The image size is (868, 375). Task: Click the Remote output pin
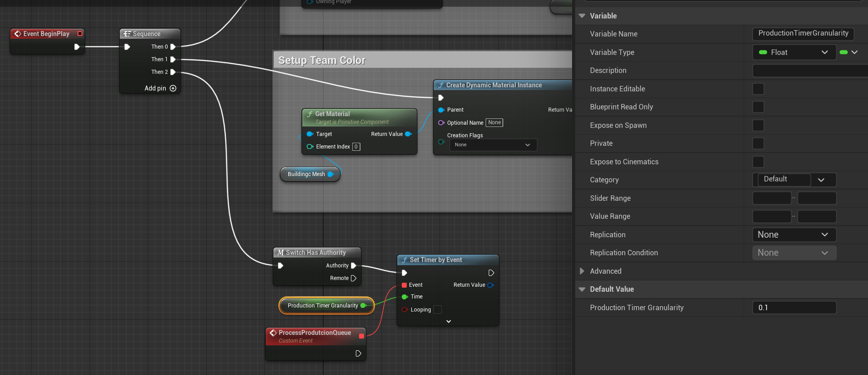click(x=354, y=278)
